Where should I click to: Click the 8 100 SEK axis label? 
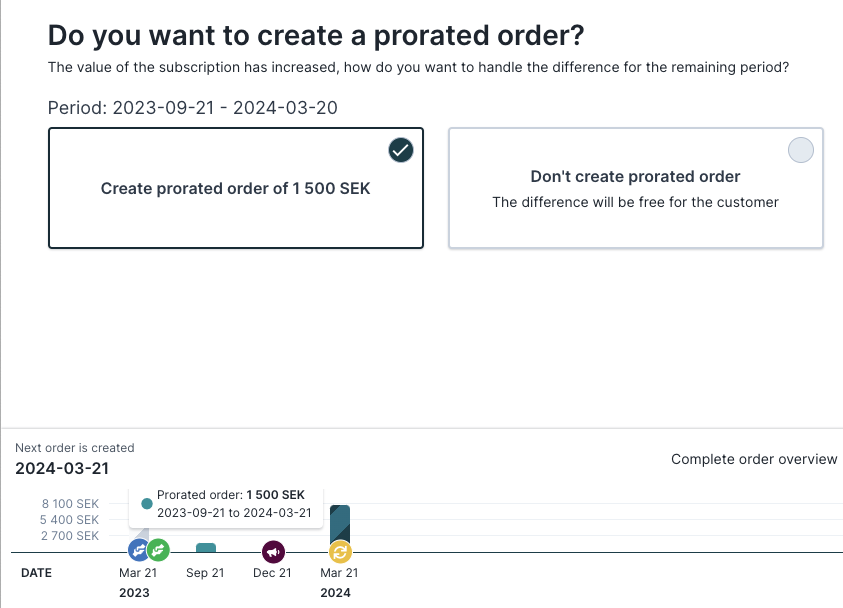click(x=70, y=504)
